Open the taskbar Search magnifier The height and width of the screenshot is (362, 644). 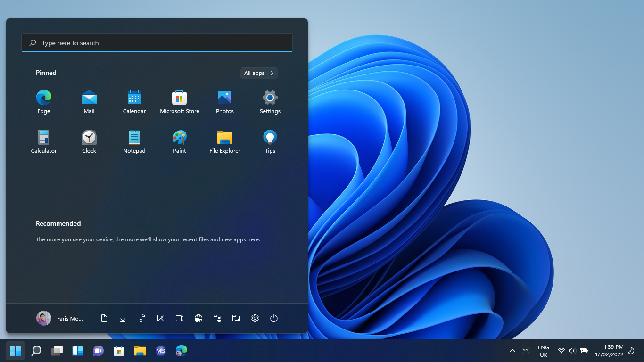[36, 351]
